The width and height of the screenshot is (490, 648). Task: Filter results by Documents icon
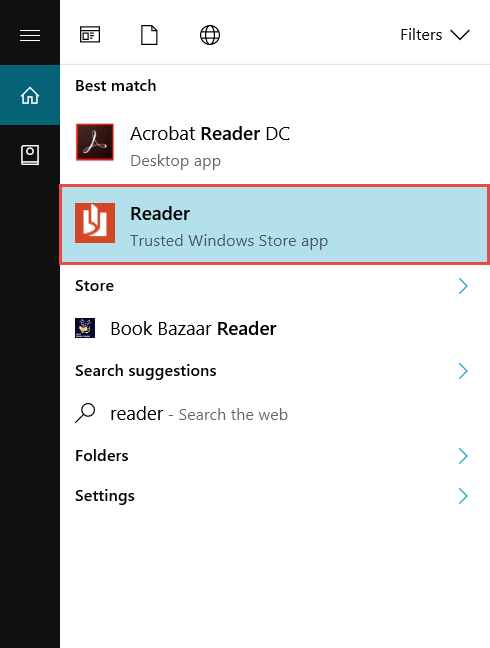coord(149,35)
